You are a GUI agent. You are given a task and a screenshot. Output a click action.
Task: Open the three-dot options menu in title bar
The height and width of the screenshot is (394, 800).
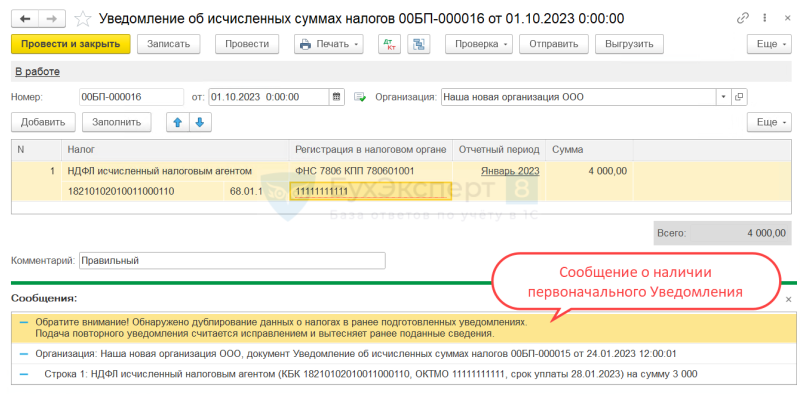[x=765, y=18]
